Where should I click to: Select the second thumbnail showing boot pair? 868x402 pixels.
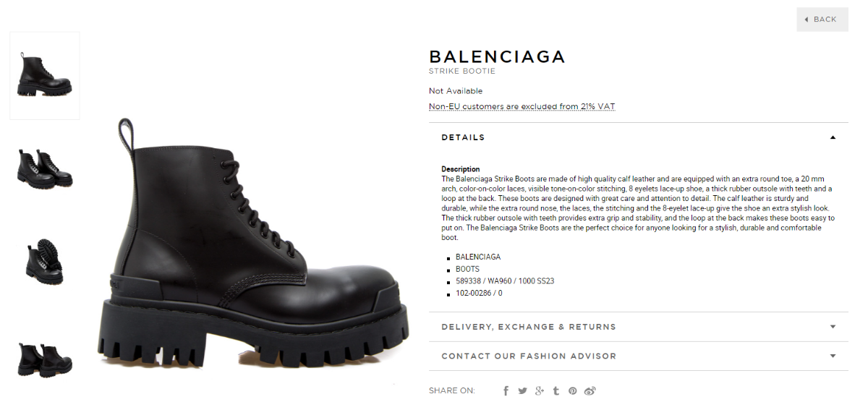pyautogui.click(x=45, y=168)
